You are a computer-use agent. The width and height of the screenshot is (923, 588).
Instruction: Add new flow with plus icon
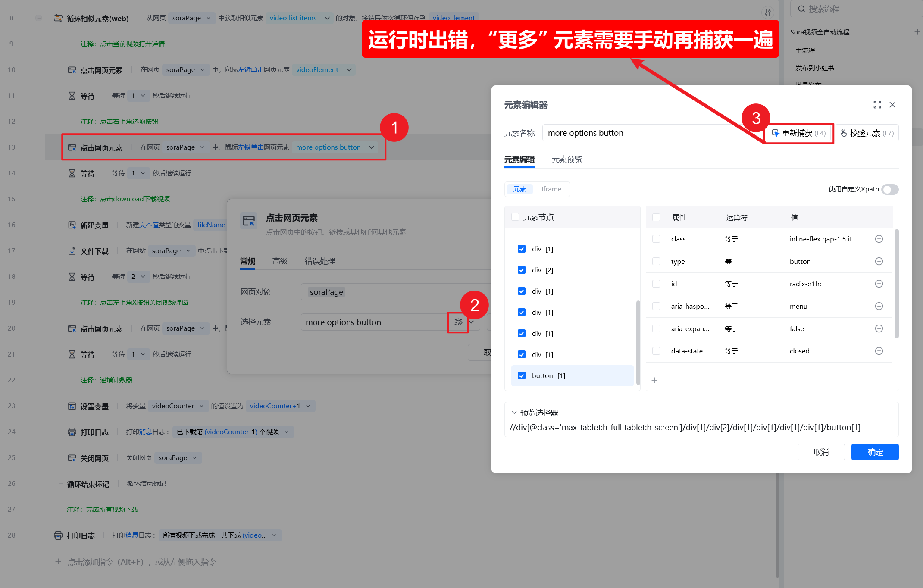[x=917, y=32]
